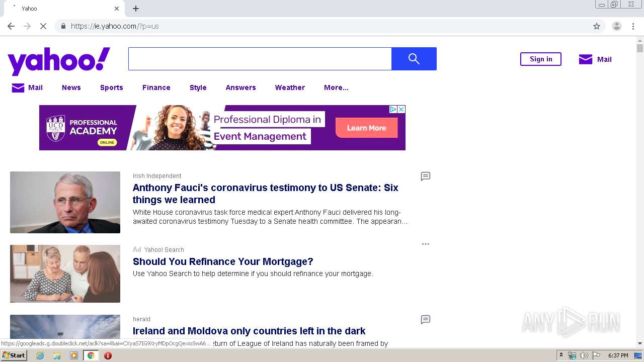Open a new browser tab
This screenshot has width=644, height=362.
point(136,9)
